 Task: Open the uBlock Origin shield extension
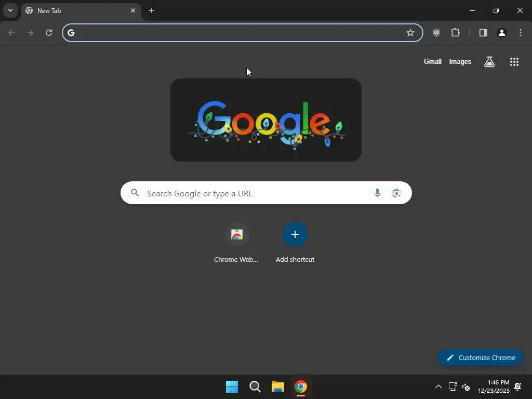(436, 33)
